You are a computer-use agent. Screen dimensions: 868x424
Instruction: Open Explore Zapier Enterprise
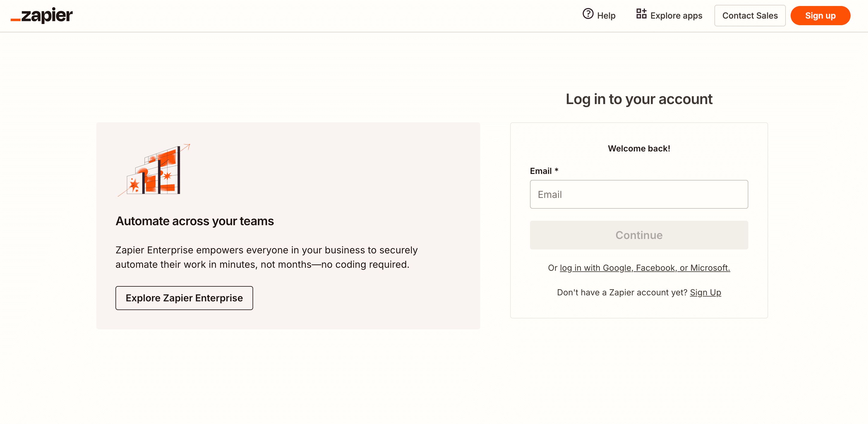pos(184,298)
